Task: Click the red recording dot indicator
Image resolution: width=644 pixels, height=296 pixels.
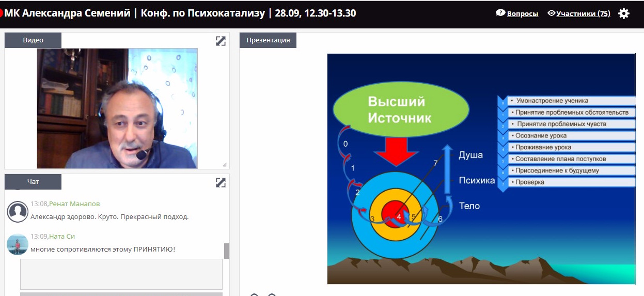Action: point(2,13)
